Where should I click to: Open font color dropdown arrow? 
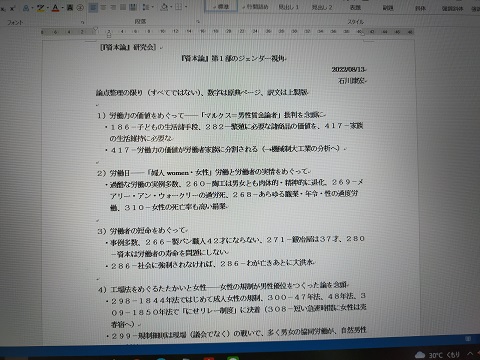[x=62, y=8]
